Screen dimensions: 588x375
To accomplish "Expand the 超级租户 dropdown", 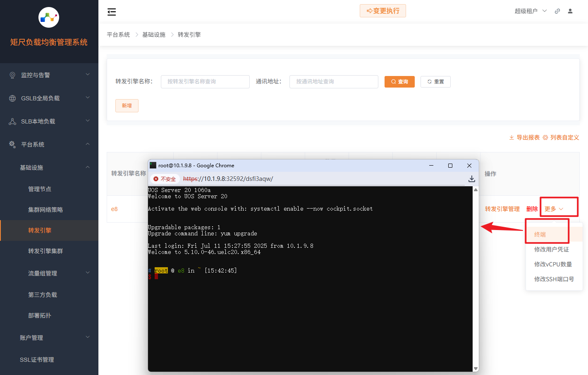I will pos(531,11).
